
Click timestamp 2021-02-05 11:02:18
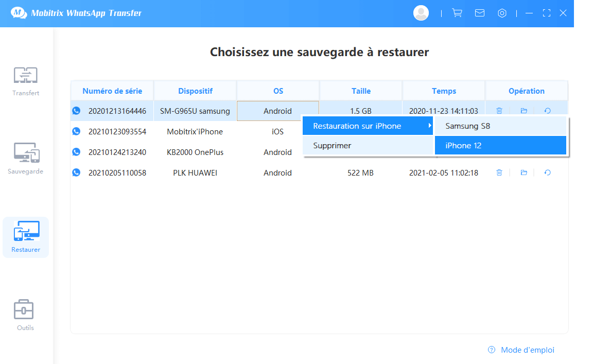click(444, 173)
